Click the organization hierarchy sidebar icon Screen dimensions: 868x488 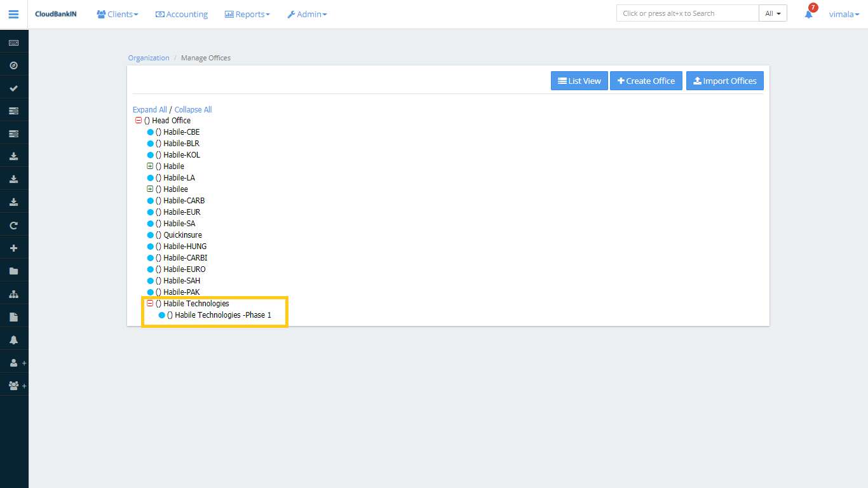13,294
